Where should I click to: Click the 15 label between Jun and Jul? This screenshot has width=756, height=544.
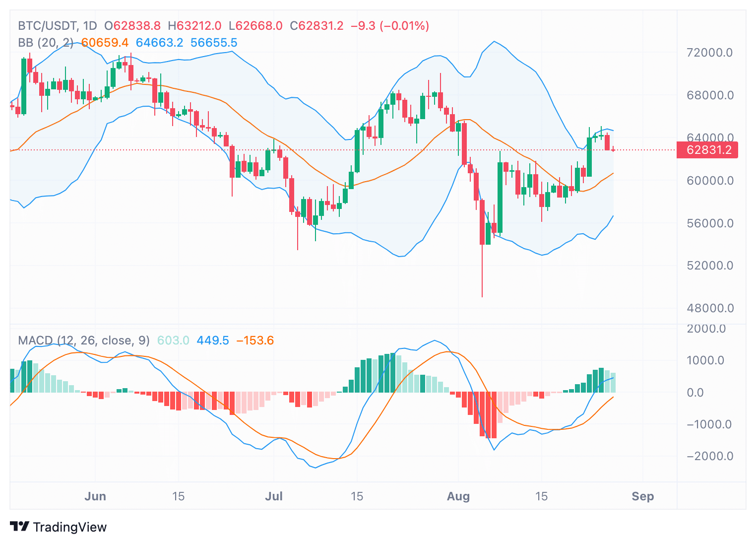click(178, 496)
